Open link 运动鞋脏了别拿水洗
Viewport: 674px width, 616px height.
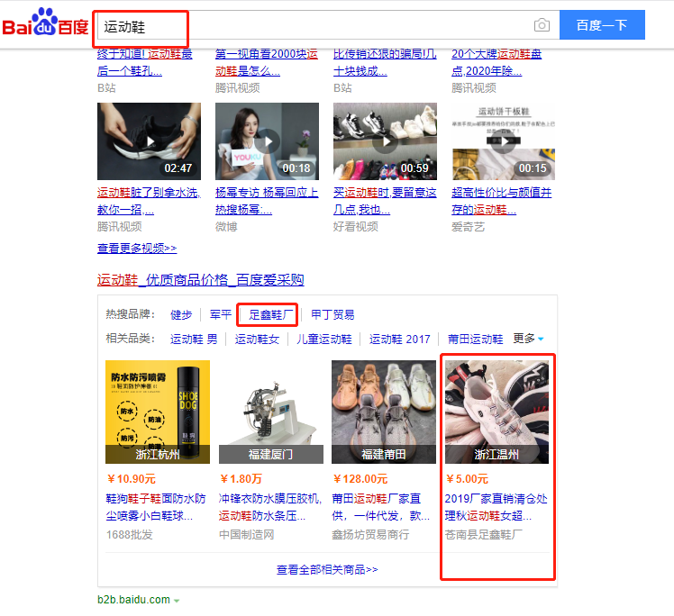(x=149, y=201)
